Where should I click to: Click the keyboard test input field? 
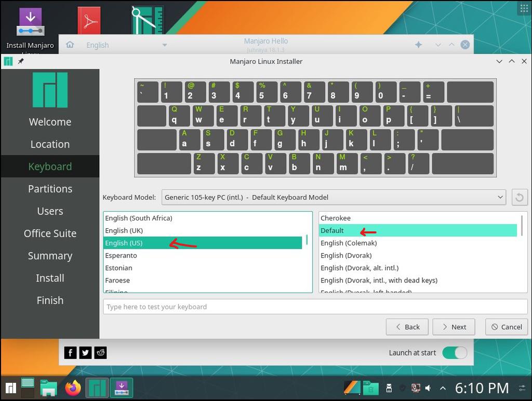click(315, 307)
